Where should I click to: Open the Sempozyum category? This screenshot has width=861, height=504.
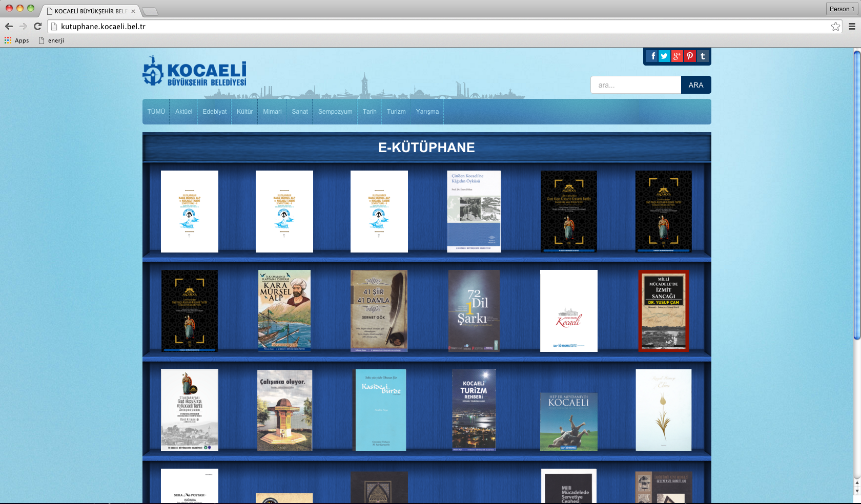[x=335, y=112]
